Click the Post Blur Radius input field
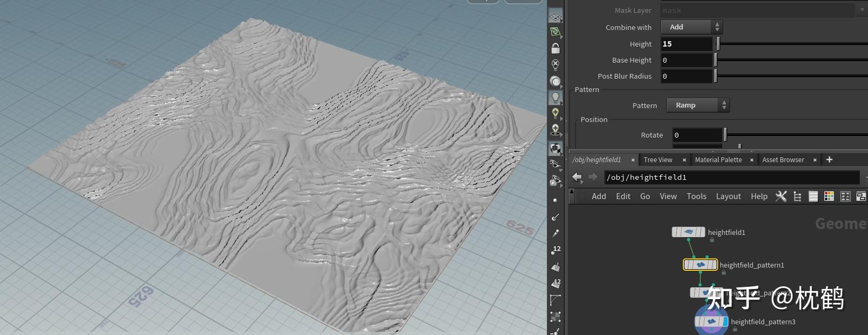Image resolution: width=868 pixels, height=335 pixels. click(x=687, y=77)
